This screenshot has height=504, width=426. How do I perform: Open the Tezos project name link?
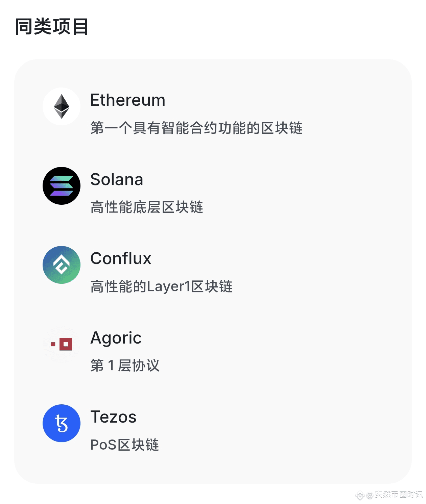113,417
